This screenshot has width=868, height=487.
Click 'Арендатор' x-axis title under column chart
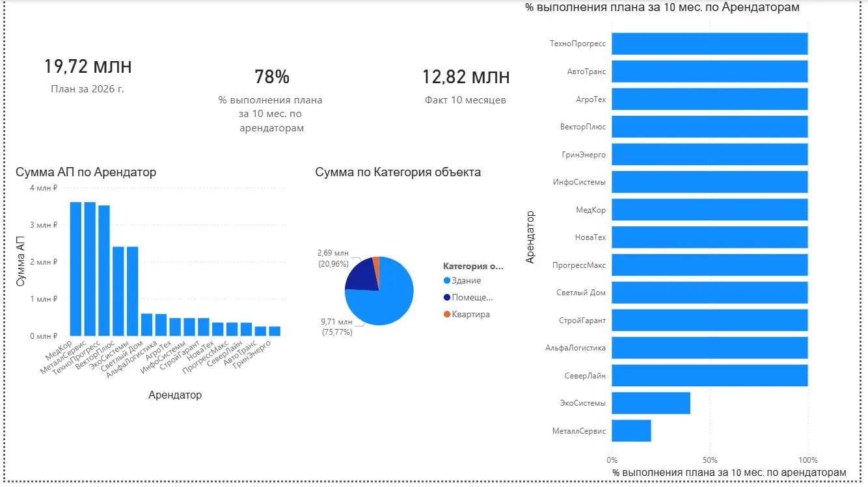point(175,395)
